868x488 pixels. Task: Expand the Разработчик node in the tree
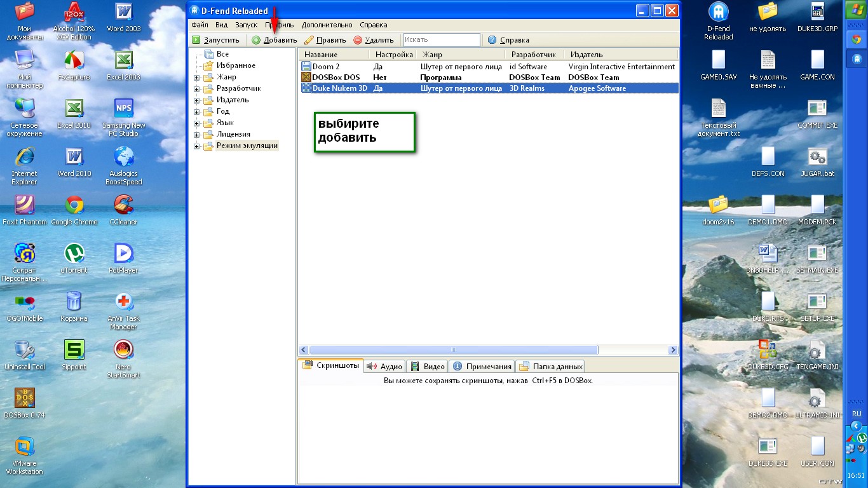(x=197, y=89)
